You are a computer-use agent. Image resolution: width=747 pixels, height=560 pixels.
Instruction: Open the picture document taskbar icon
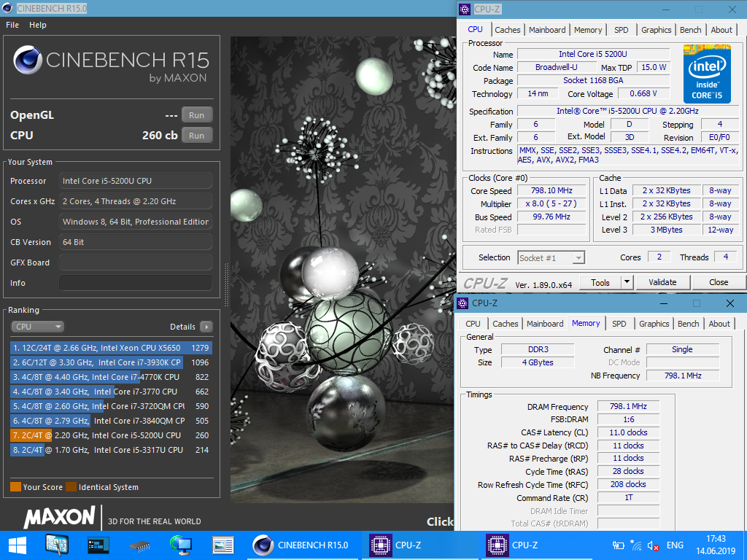pos(222,545)
